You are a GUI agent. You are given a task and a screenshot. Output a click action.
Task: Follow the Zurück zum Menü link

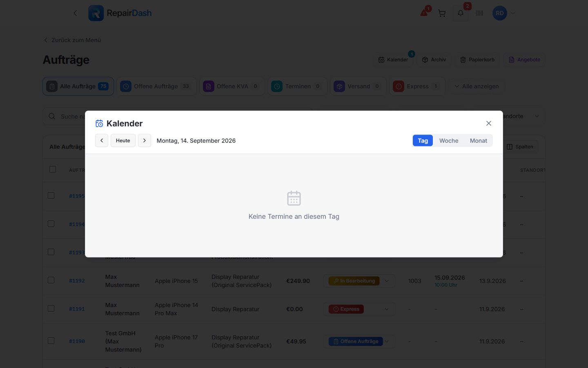(x=72, y=40)
